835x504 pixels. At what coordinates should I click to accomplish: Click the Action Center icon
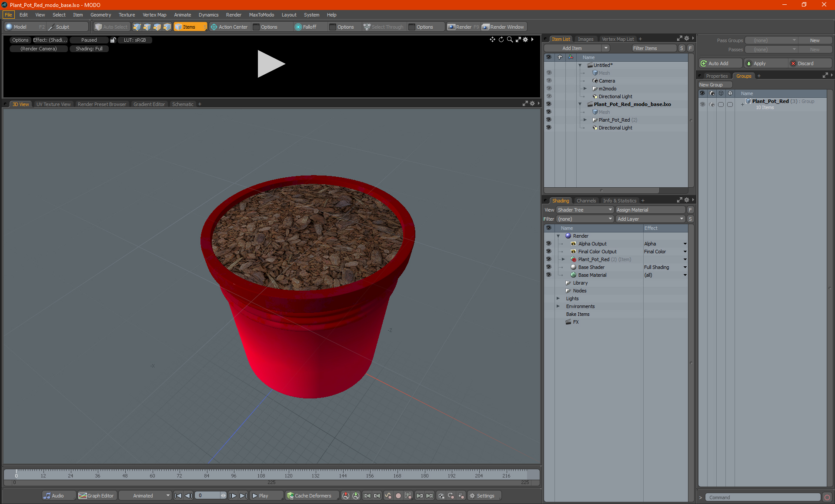(x=214, y=27)
